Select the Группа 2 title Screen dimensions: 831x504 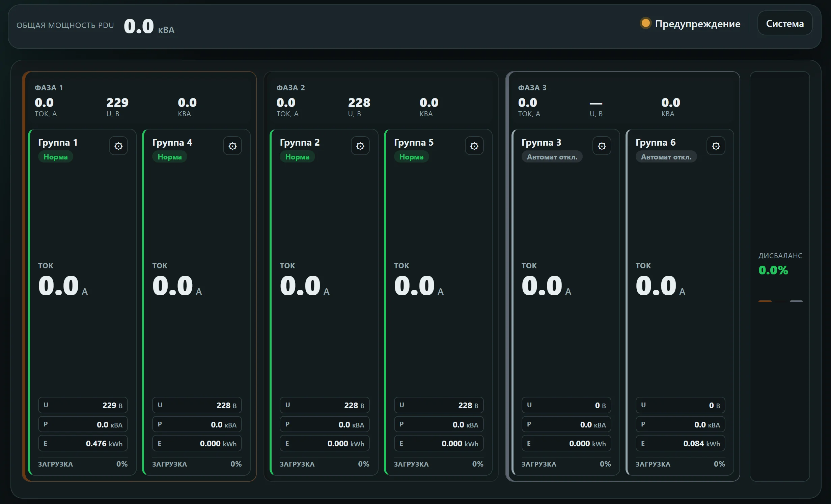[300, 143]
